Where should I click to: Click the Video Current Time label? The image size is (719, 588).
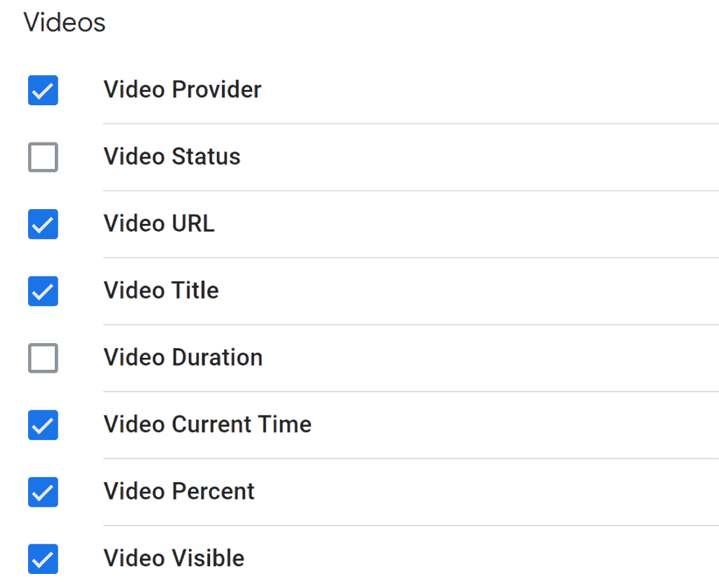point(207,425)
